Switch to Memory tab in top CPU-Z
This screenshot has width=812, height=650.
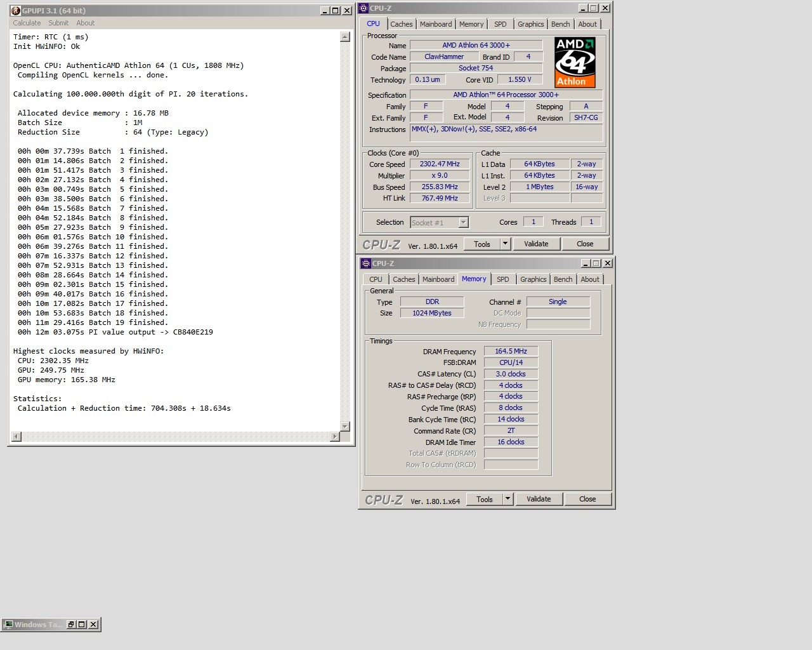pyautogui.click(x=471, y=24)
